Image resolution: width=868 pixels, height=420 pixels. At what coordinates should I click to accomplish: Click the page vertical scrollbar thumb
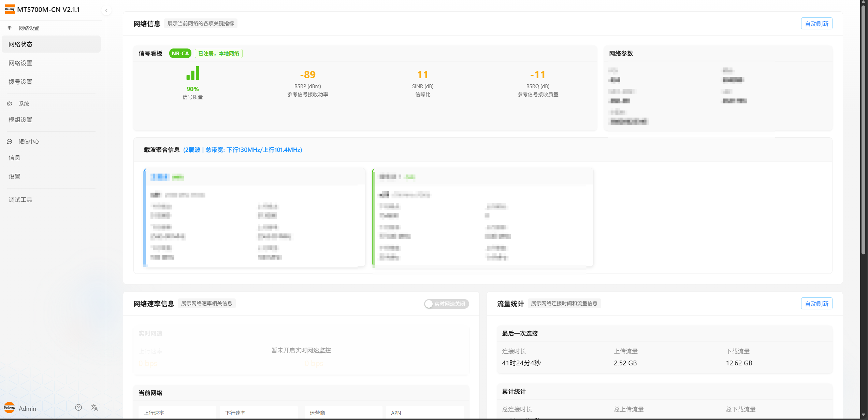(x=863, y=130)
